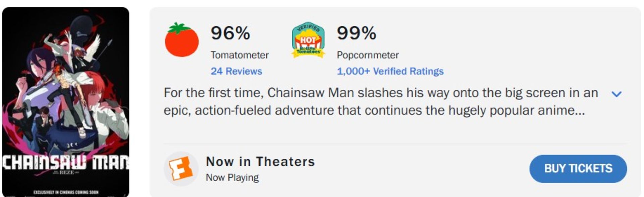Click the Now in Theaters heading
The height and width of the screenshot is (197, 644).
point(260,162)
